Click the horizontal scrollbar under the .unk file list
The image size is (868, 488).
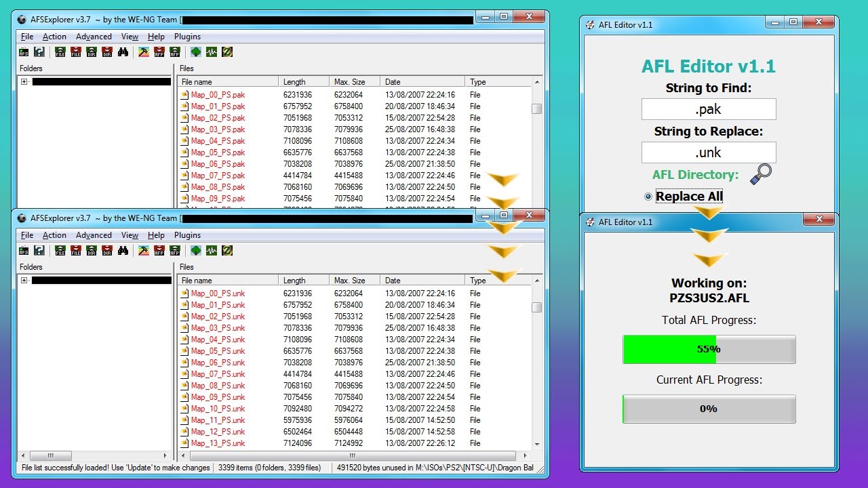(x=353, y=455)
